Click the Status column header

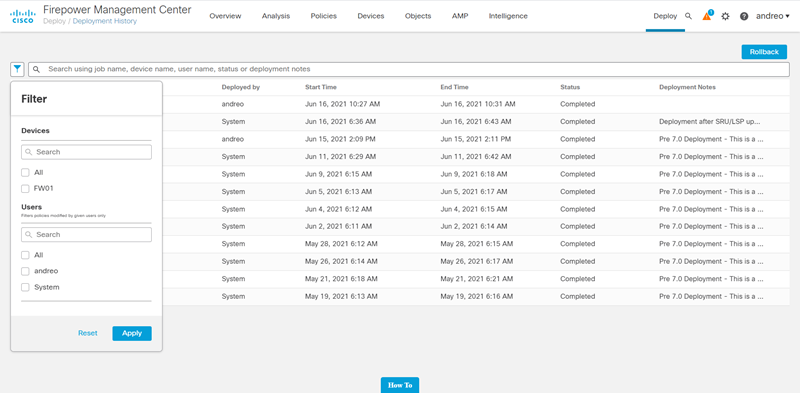click(570, 87)
